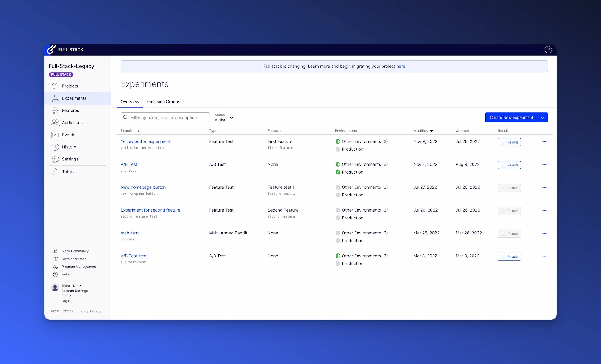Select the Overview tab
Screen dimensions: 601x364
(x=130, y=102)
